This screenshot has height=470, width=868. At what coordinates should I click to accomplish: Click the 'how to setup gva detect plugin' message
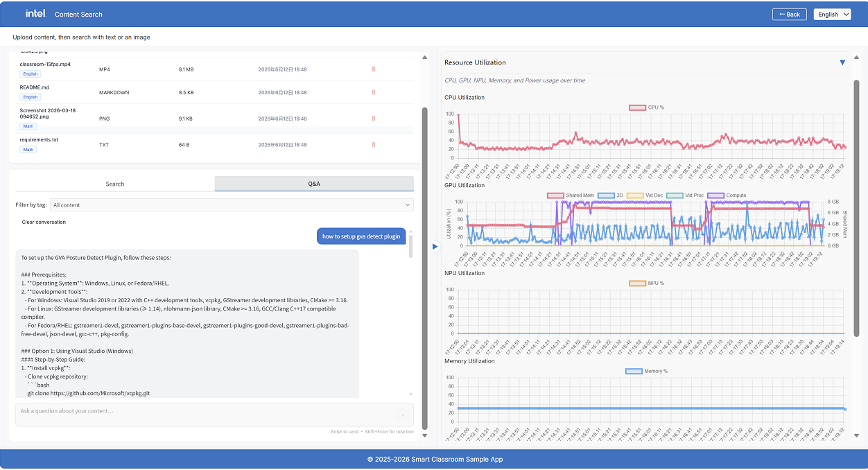coord(361,236)
